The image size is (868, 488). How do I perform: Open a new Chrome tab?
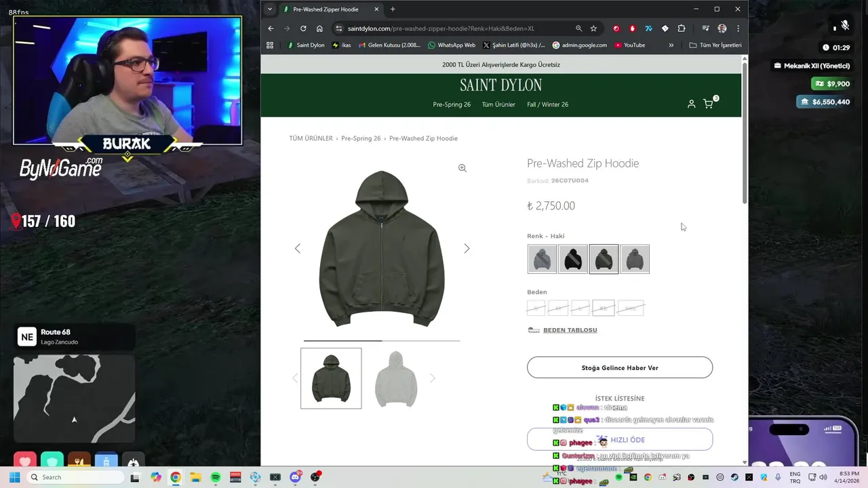click(x=393, y=9)
